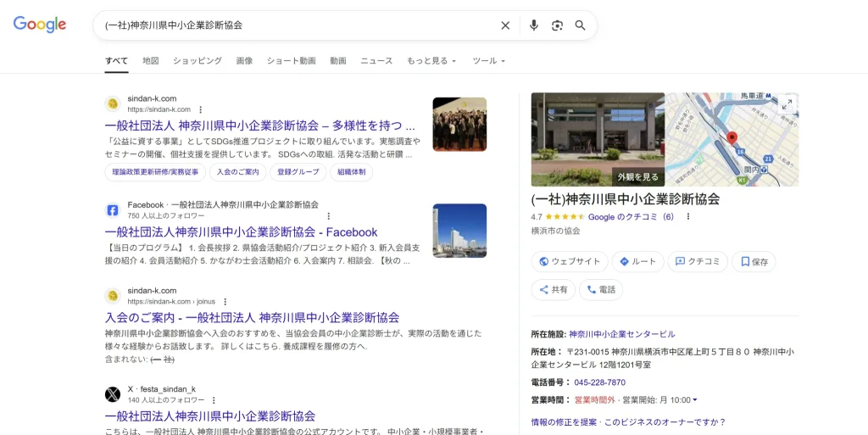
Task: Call phone number 045-228-7870 link
Action: [x=599, y=382]
